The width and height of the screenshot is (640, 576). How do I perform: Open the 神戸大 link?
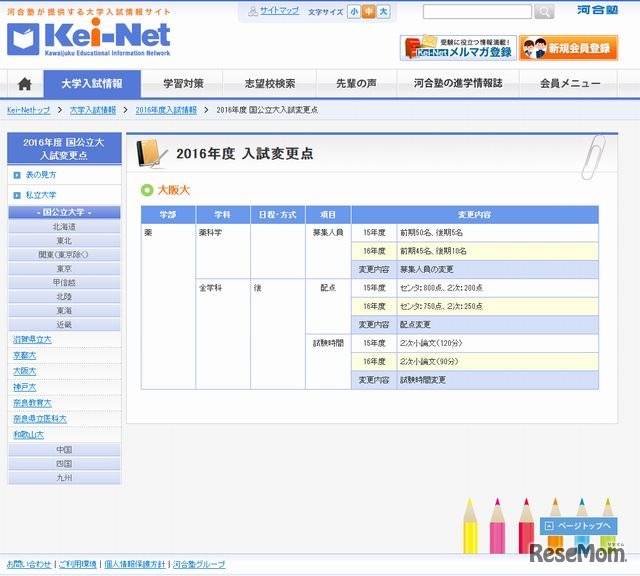coord(24,387)
